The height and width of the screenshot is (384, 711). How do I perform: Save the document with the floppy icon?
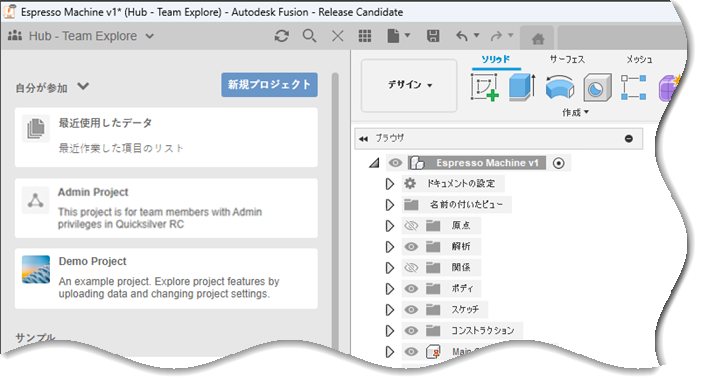(x=433, y=36)
